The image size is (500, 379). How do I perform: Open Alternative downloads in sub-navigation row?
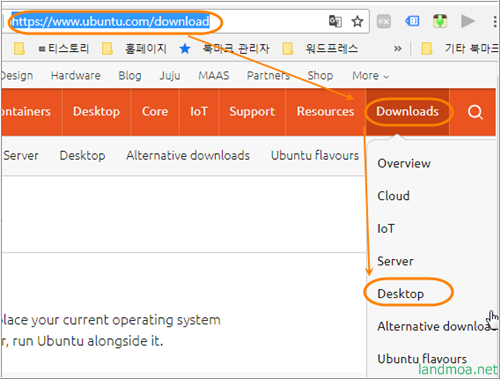[x=188, y=156]
